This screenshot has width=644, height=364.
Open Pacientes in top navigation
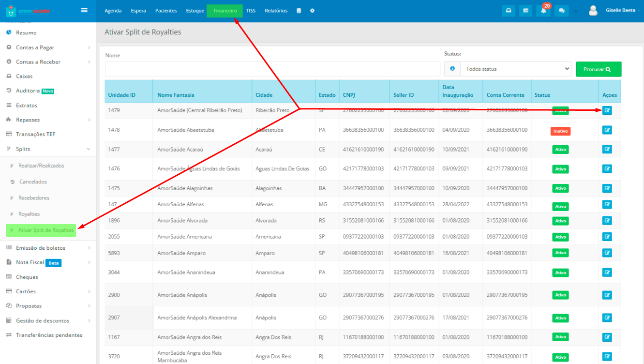166,11
